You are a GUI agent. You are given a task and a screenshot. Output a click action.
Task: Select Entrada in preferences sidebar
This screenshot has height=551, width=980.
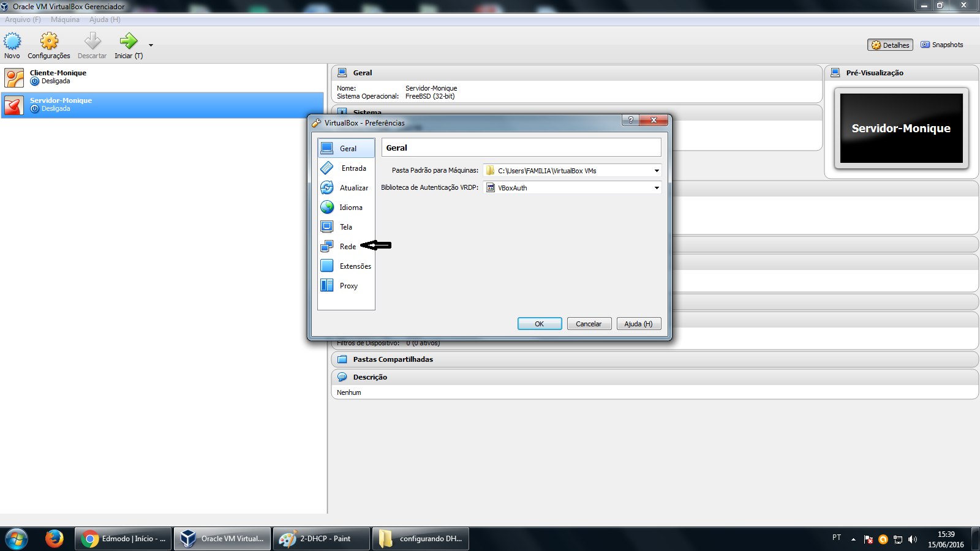pos(346,168)
